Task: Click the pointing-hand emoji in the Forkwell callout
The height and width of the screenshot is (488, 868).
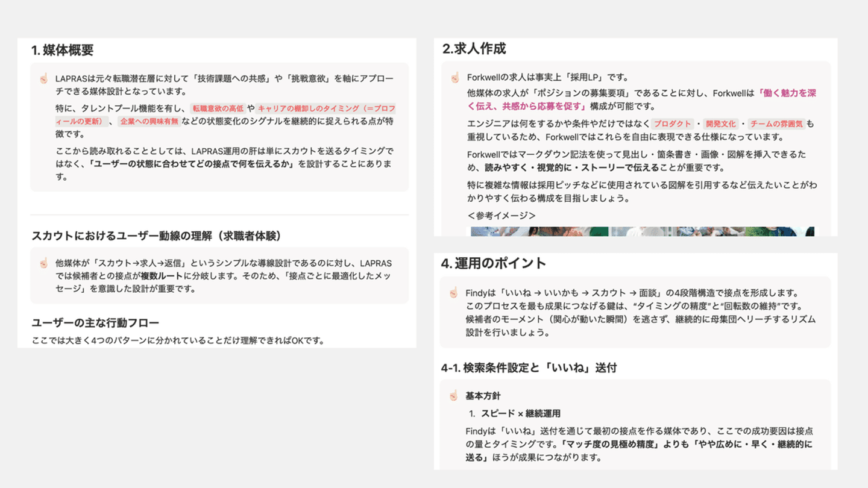Action: click(x=454, y=77)
